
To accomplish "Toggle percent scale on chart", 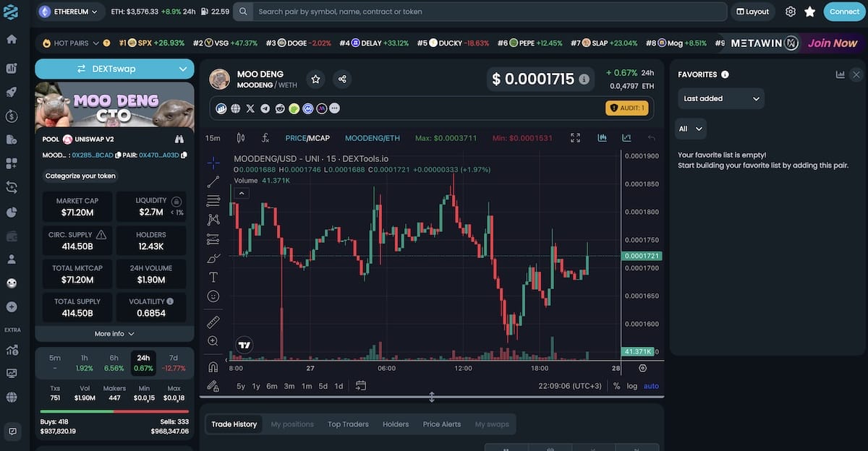I will point(616,386).
